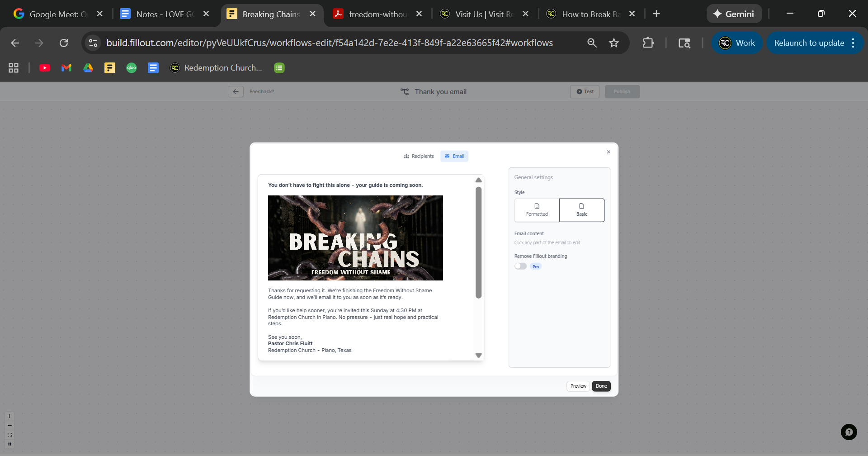Image resolution: width=868 pixels, height=456 pixels.
Task: Toggle Remove Fillout branding switch
Action: pyautogui.click(x=520, y=266)
